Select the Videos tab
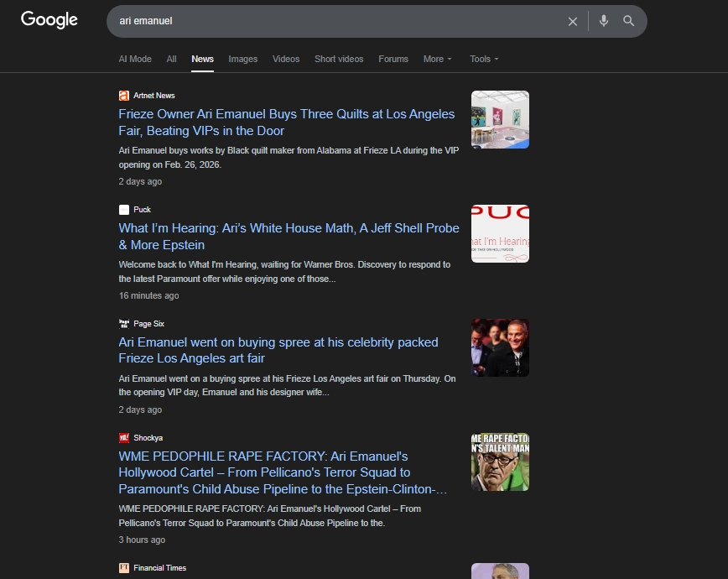The height and width of the screenshot is (579, 728). (286, 59)
